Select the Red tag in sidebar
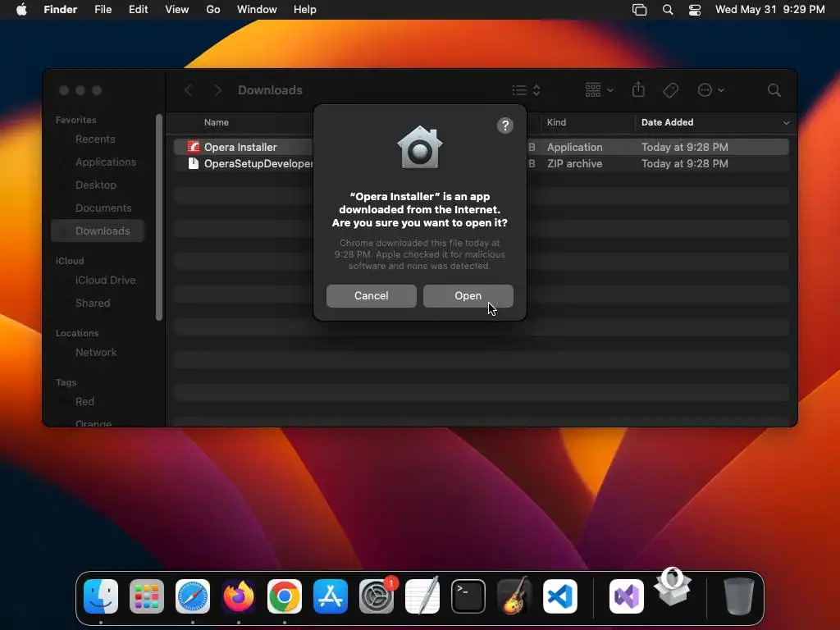This screenshot has width=840, height=630. (x=84, y=402)
